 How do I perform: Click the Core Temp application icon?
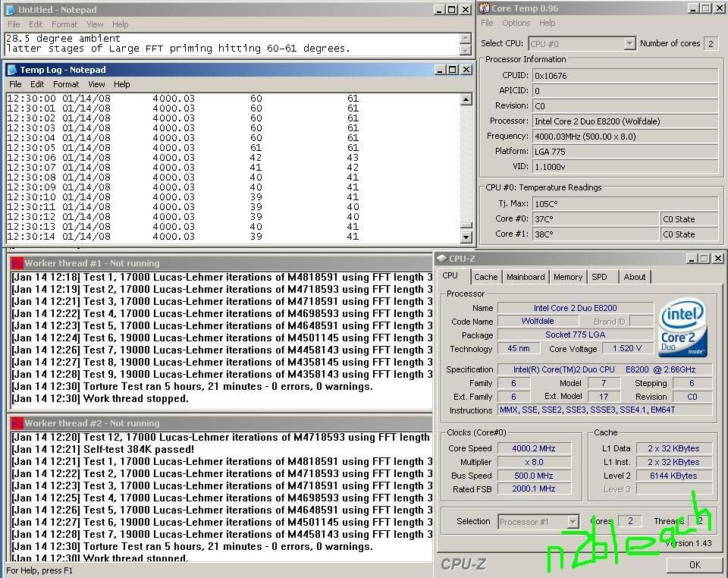tap(485, 8)
